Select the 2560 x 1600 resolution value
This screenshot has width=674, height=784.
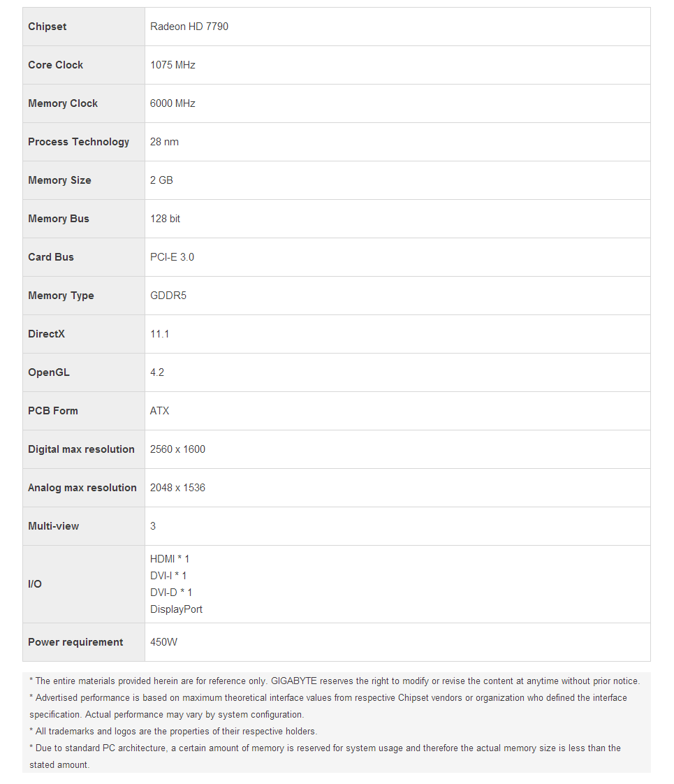177,449
